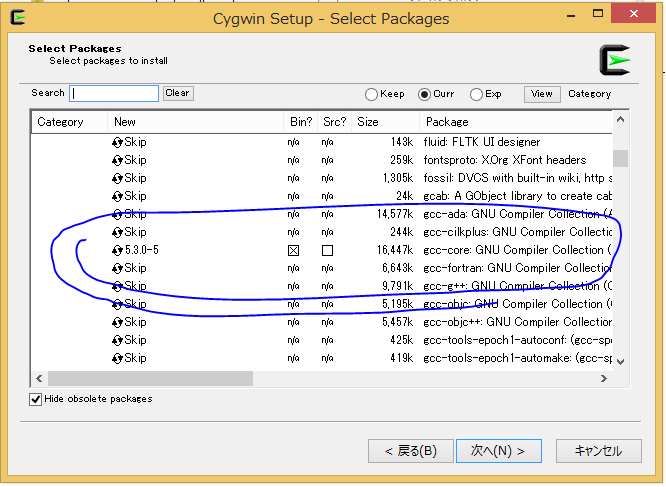The height and width of the screenshot is (487, 666).
Task: Click the 14,577k size value
Action: (x=395, y=214)
